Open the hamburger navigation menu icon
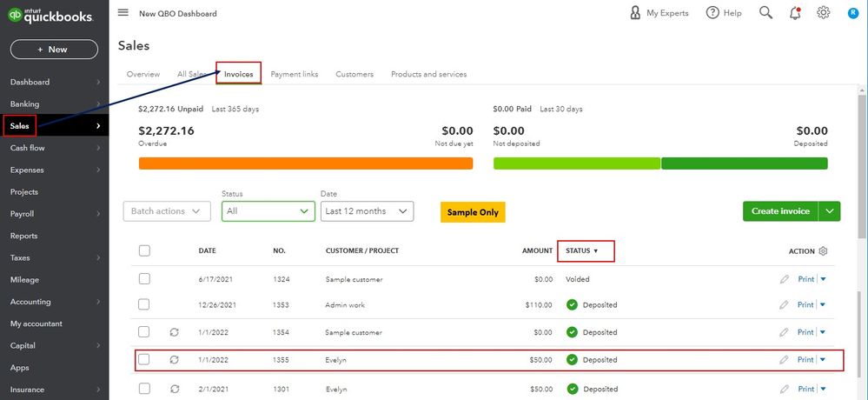868x400 pixels. pos(123,13)
